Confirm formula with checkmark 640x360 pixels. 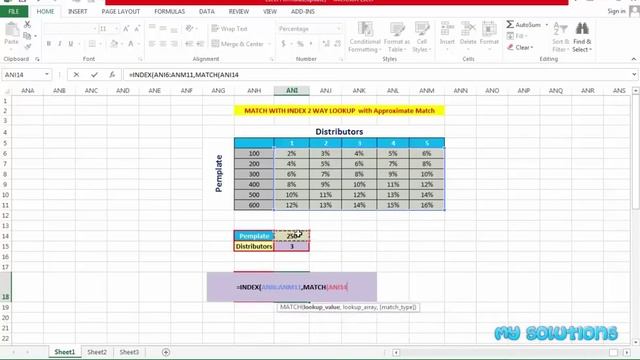(x=94, y=75)
